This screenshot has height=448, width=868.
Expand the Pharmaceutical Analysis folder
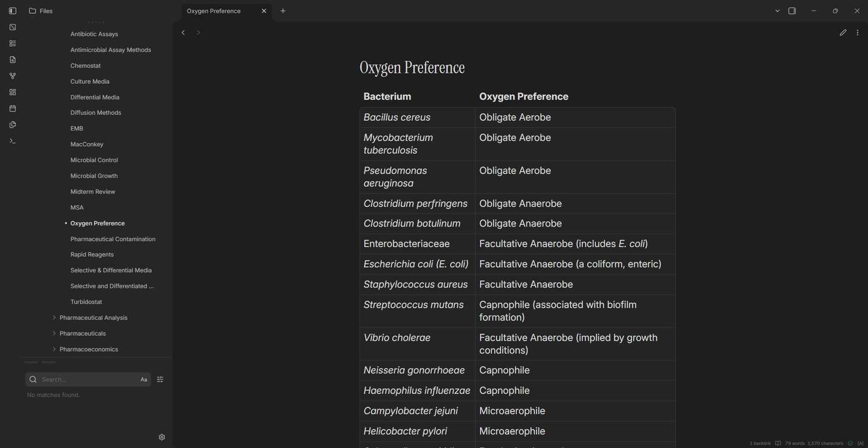93,318
